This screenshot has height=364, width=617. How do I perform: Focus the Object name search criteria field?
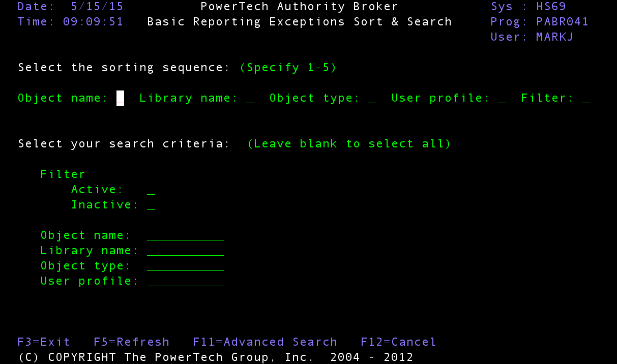click(x=185, y=235)
